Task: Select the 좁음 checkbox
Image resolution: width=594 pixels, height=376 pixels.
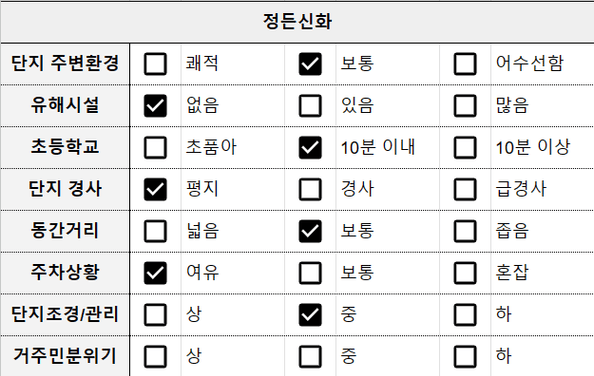Action: pyautogui.click(x=465, y=231)
